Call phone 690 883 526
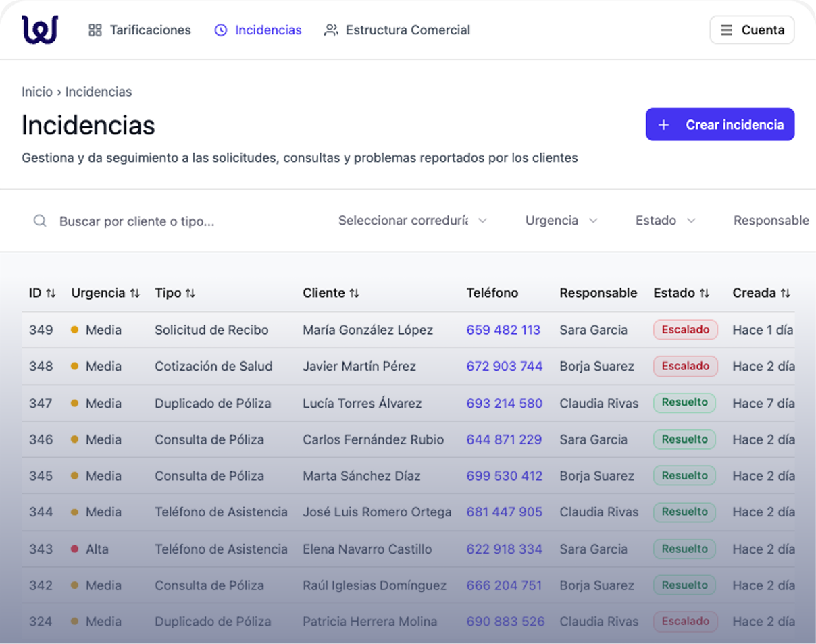Viewport: 816px width, 644px height. (x=505, y=622)
